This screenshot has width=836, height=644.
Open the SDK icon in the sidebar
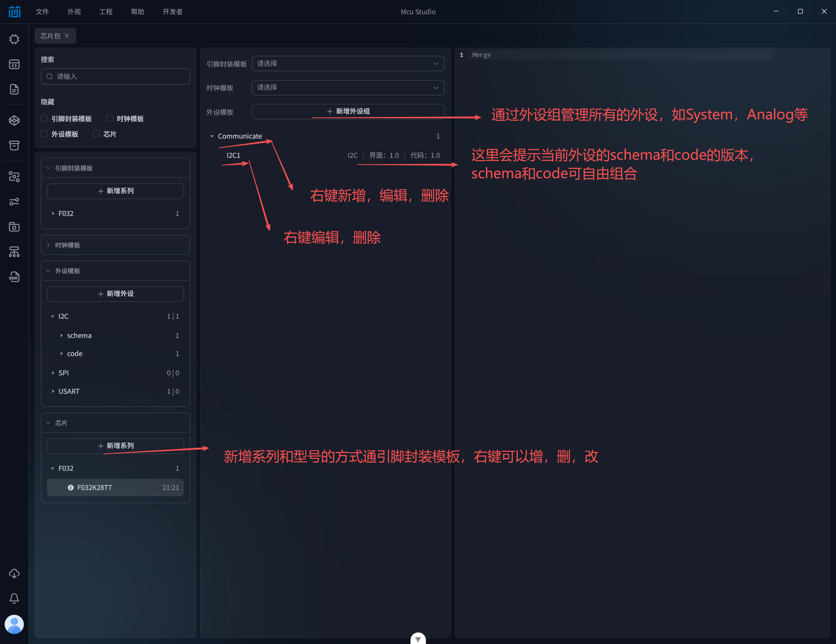[14, 277]
